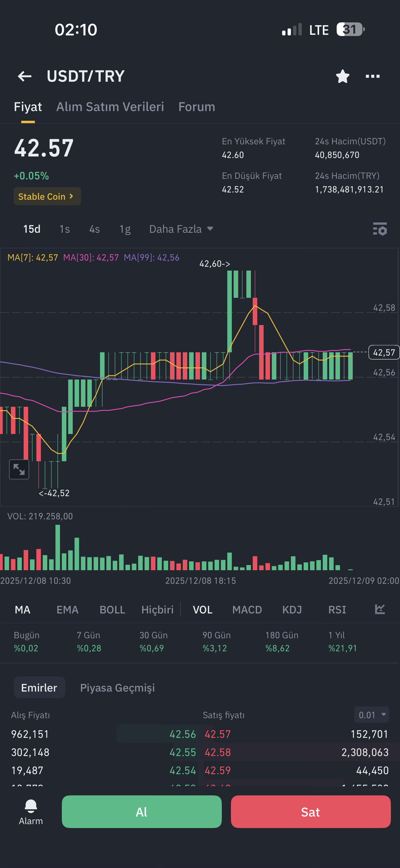Tap the red Sat sell button
The height and width of the screenshot is (868, 400).
point(311,812)
